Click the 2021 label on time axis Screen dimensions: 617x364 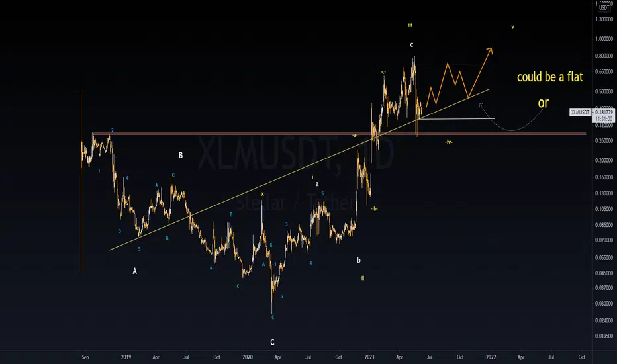[369, 357]
